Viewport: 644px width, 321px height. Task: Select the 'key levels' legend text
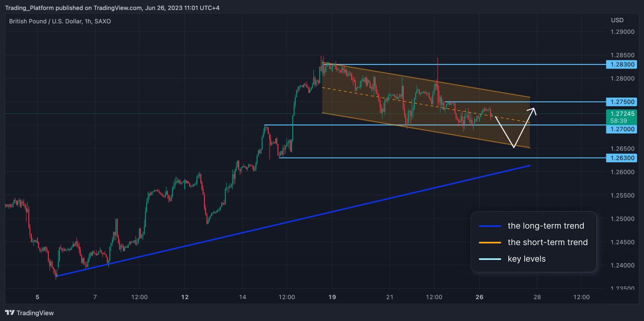pos(527,259)
